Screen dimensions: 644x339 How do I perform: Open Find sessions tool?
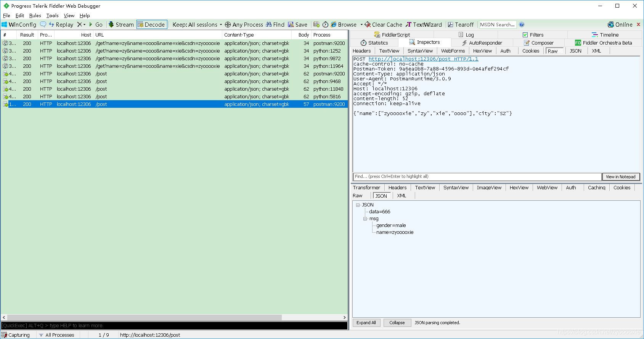[x=275, y=24]
